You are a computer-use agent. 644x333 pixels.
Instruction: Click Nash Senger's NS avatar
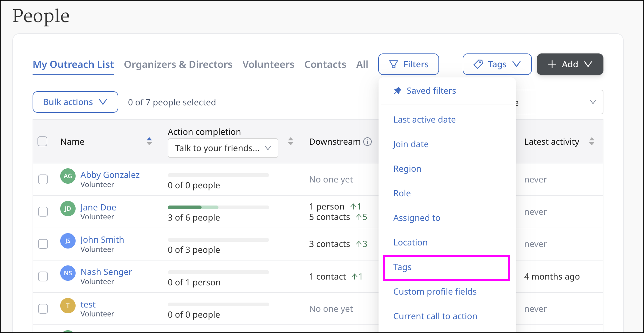68,273
